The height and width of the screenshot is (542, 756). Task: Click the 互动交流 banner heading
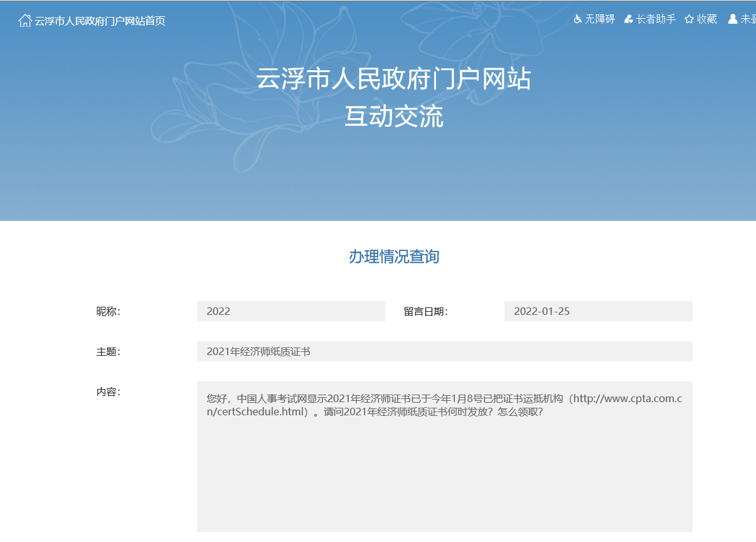(x=393, y=117)
